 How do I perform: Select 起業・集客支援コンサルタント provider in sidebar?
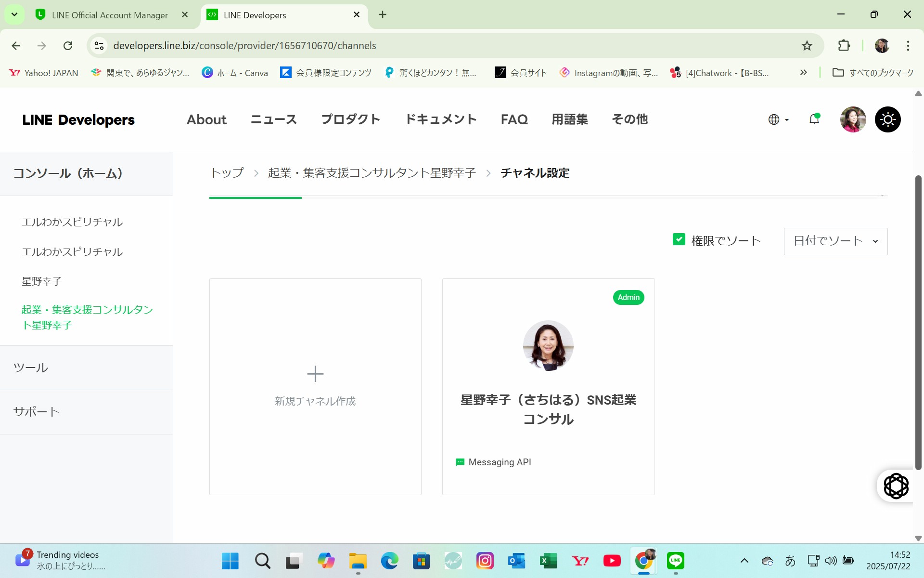pos(87,317)
